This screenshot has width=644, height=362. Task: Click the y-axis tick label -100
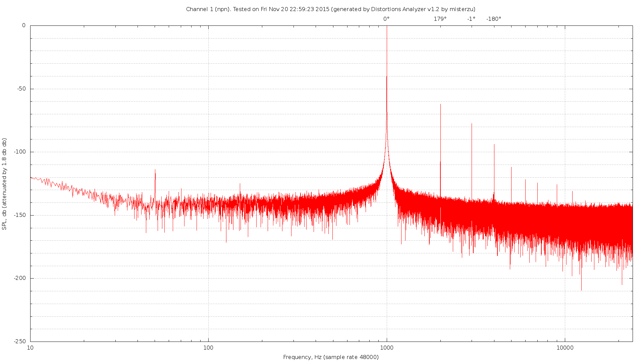coord(19,152)
